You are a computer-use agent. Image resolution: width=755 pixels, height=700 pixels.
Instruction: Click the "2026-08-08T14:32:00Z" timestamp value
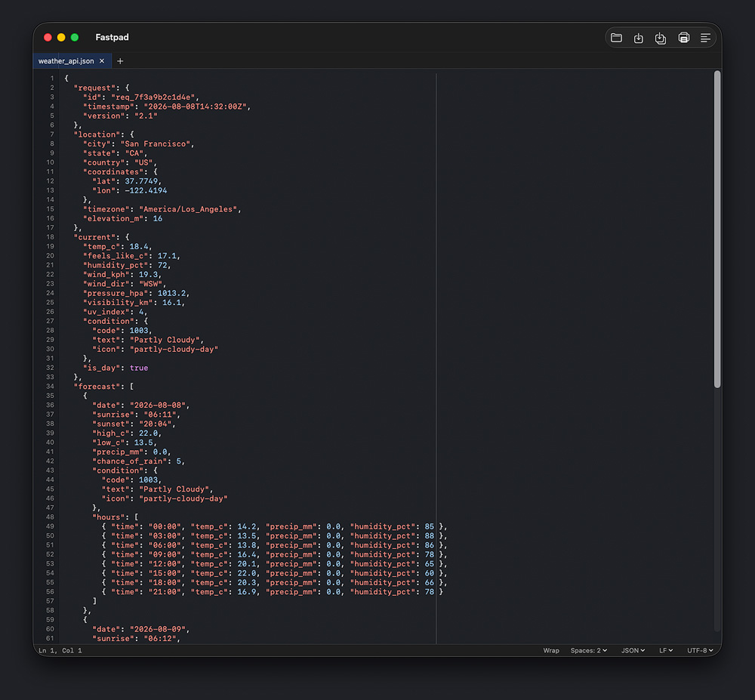195,106
